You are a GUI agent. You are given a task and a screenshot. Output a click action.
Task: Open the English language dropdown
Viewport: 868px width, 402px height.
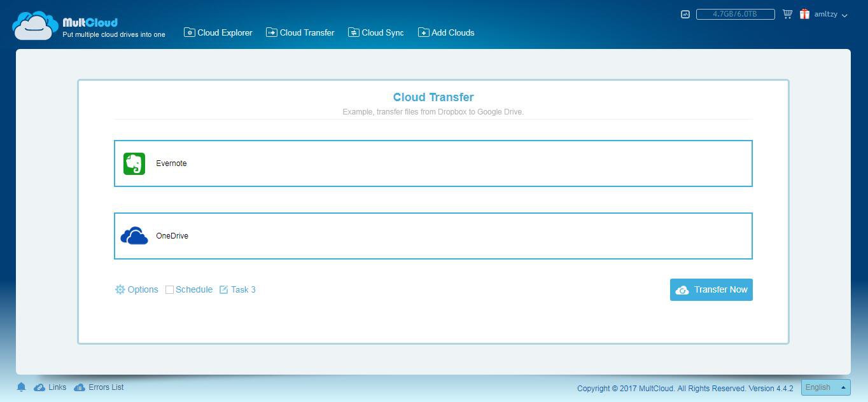[826, 387]
